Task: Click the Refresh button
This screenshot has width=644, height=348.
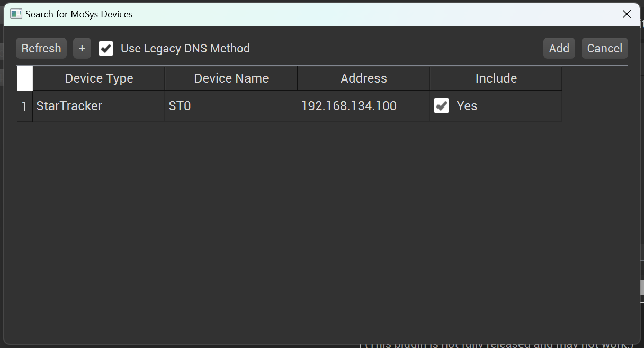Action: (x=41, y=48)
